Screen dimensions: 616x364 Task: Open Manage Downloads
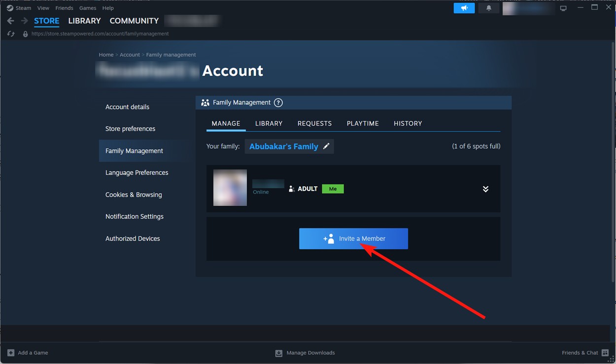305,353
